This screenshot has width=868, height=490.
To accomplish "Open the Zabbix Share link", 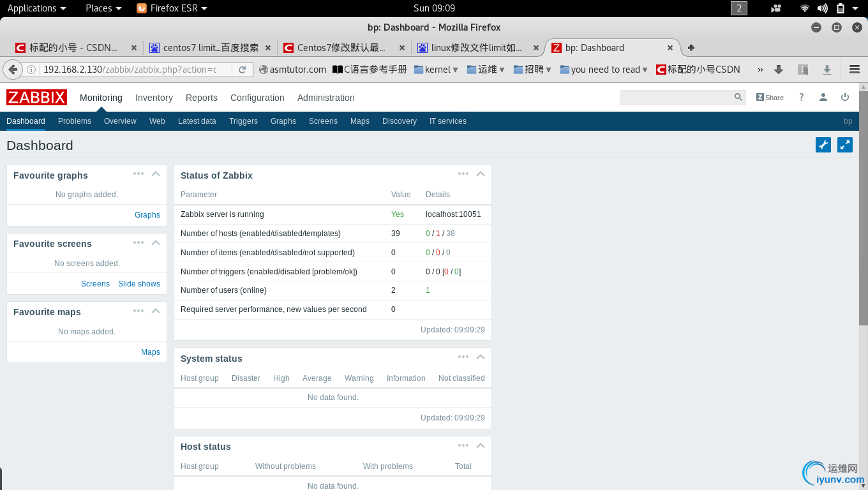I will point(770,97).
